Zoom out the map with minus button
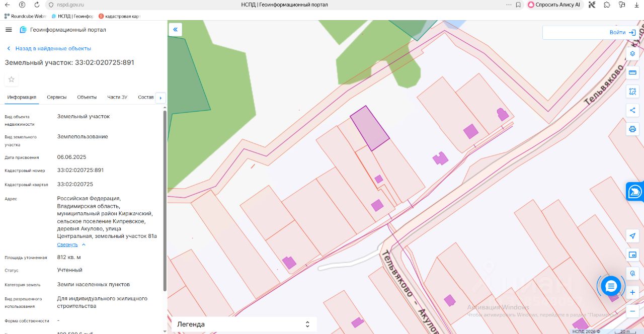Screen dimensions: 644x334 (633, 311)
